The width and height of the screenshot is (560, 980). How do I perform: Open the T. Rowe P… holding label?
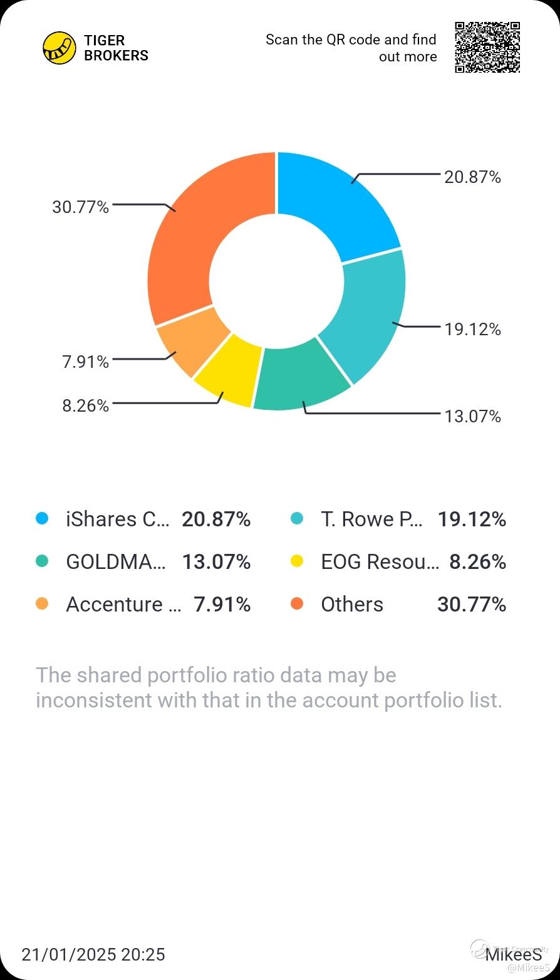[x=372, y=519]
